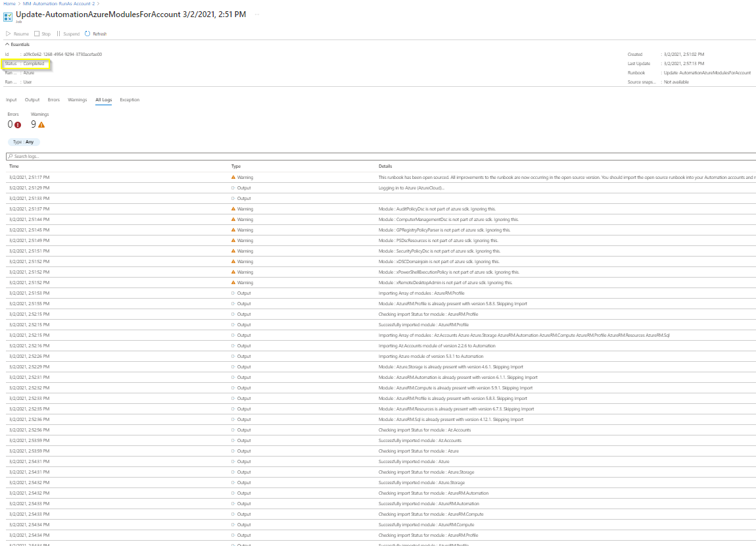Collapse the Essentials section chevron
The height and width of the screenshot is (546, 756).
[7, 44]
